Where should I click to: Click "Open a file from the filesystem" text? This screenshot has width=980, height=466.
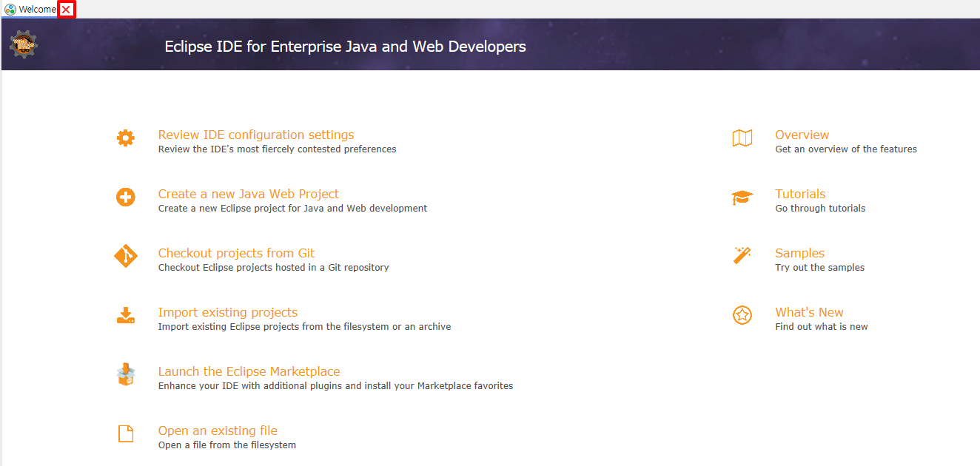227,445
